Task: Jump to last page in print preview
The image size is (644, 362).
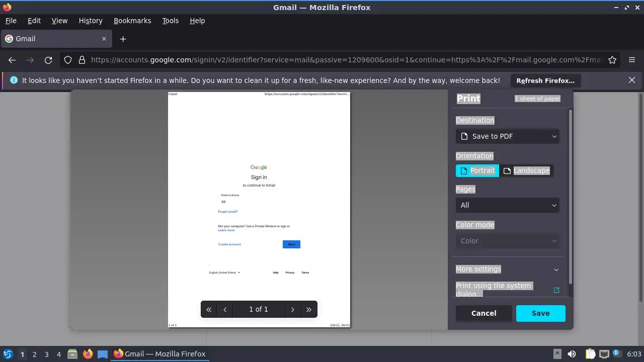Action: coord(309,309)
